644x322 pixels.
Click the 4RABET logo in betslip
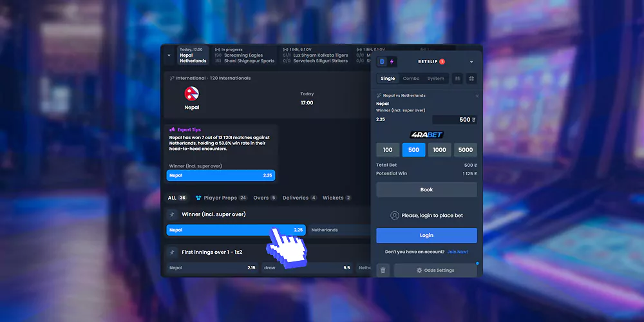tap(427, 135)
